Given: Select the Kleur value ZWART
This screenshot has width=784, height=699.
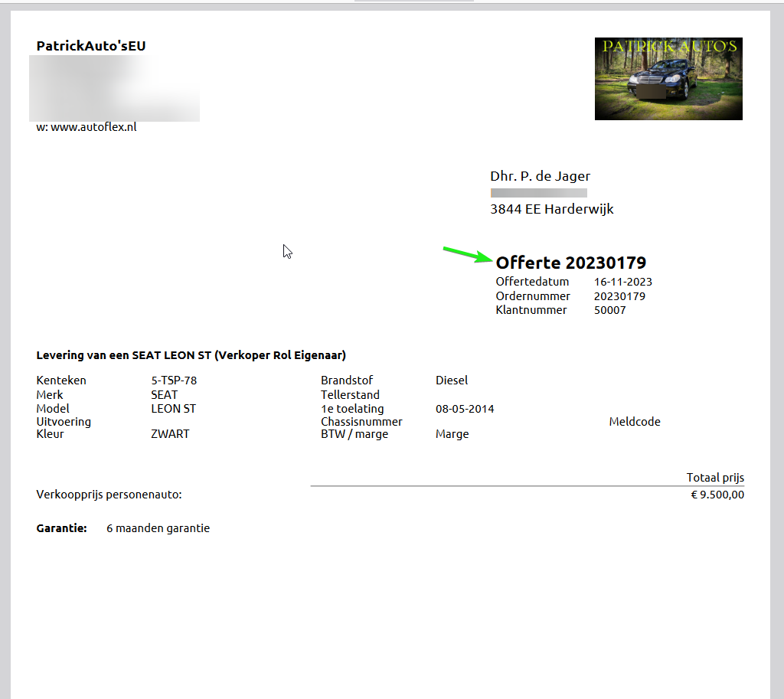Looking at the screenshot, I should pos(170,434).
